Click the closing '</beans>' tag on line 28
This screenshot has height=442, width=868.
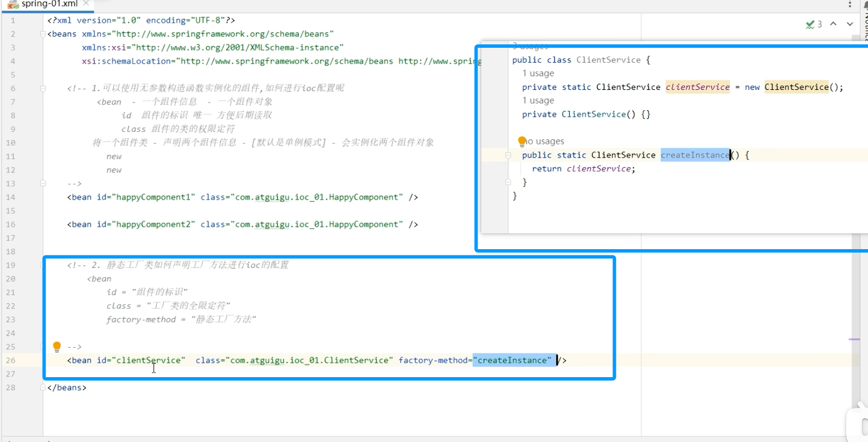[67, 388]
